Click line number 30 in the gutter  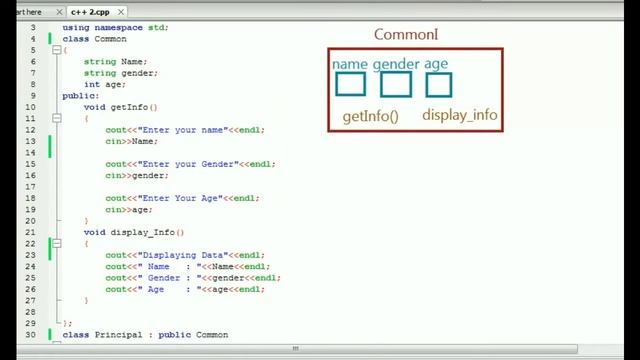pyautogui.click(x=30, y=335)
